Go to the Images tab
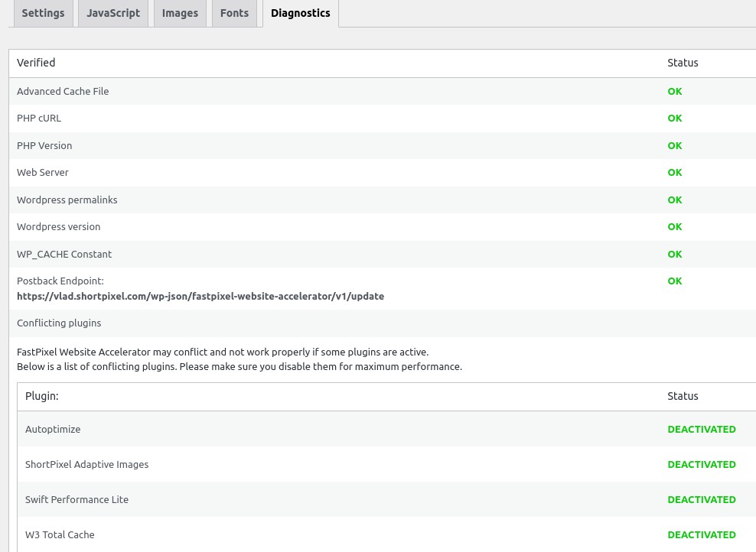The width and height of the screenshot is (756, 552). [180, 14]
